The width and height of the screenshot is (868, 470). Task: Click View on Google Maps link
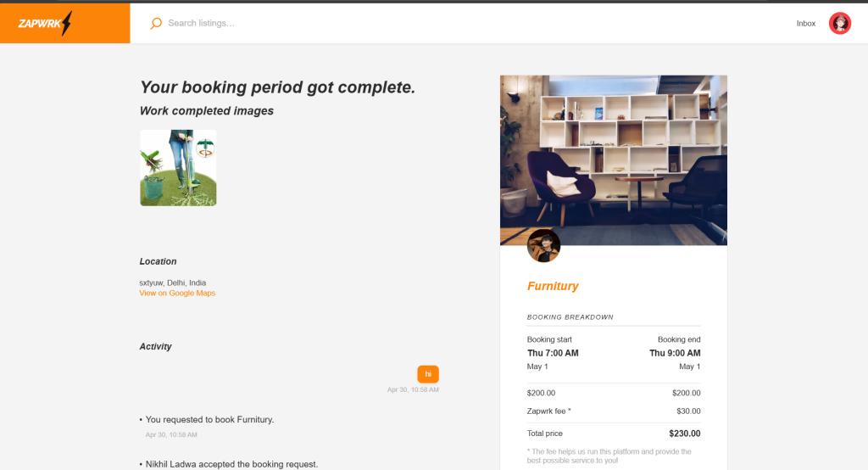click(x=177, y=293)
